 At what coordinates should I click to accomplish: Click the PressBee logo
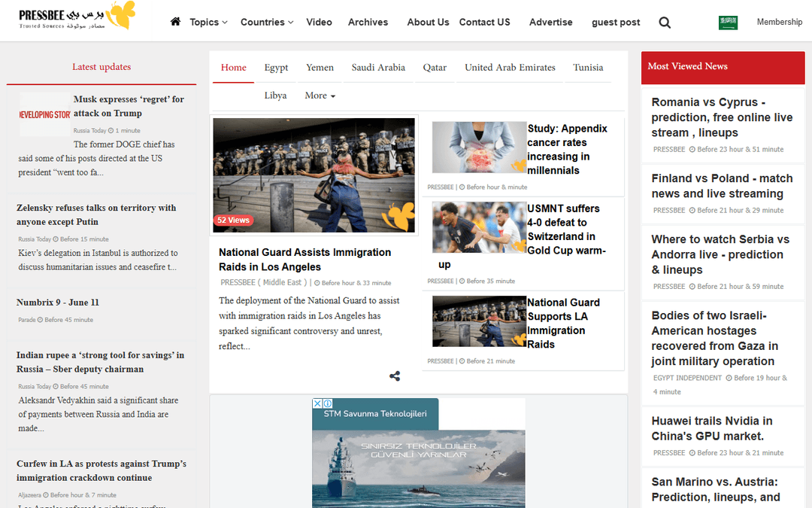click(77, 16)
